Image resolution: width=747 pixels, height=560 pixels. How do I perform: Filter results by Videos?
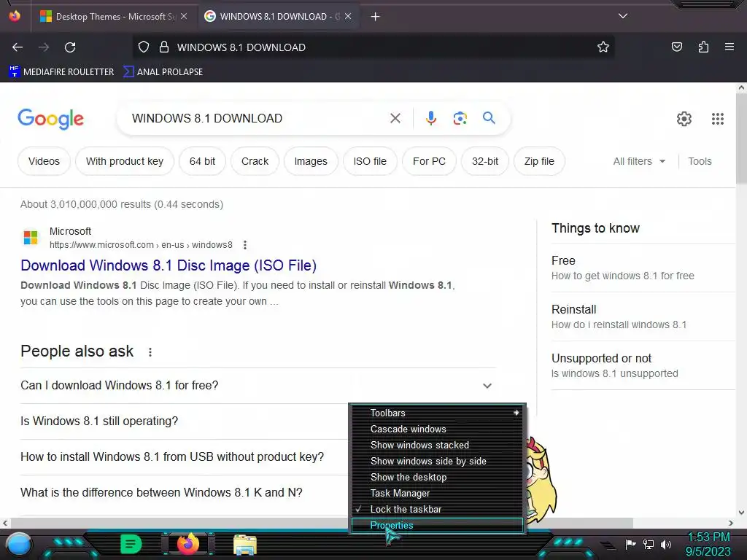(x=44, y=161)
